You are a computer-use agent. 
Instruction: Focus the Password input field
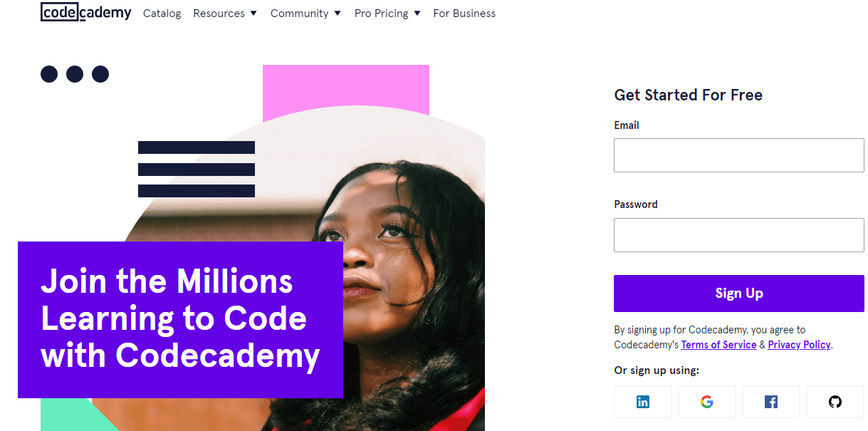point(738,235)
